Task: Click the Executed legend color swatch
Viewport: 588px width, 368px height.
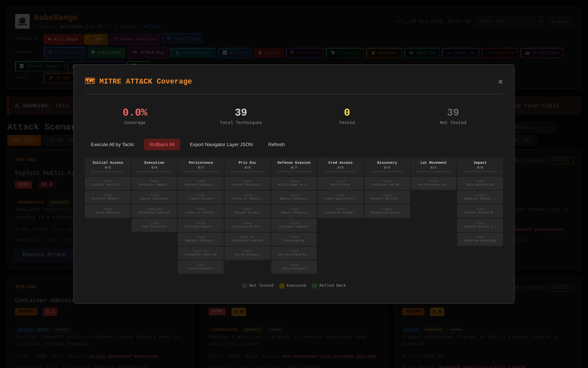Action: pos(282,286)
